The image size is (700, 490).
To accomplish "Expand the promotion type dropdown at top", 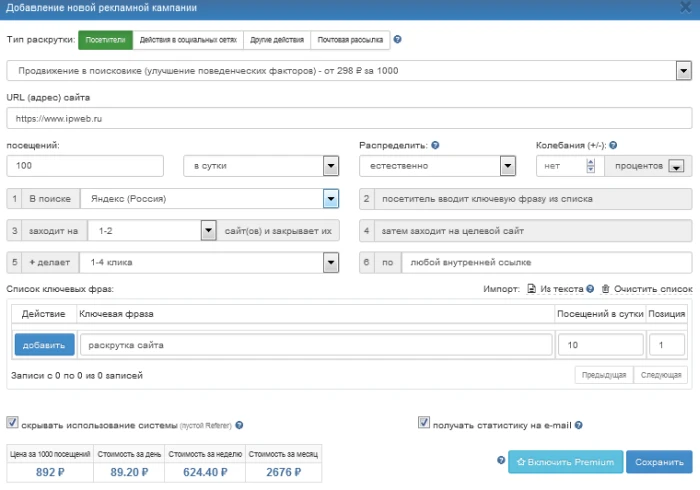I will coord(684,71).
